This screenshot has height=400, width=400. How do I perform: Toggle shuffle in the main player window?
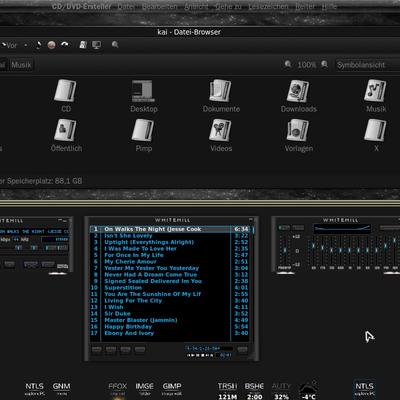(x=31, y=265)
